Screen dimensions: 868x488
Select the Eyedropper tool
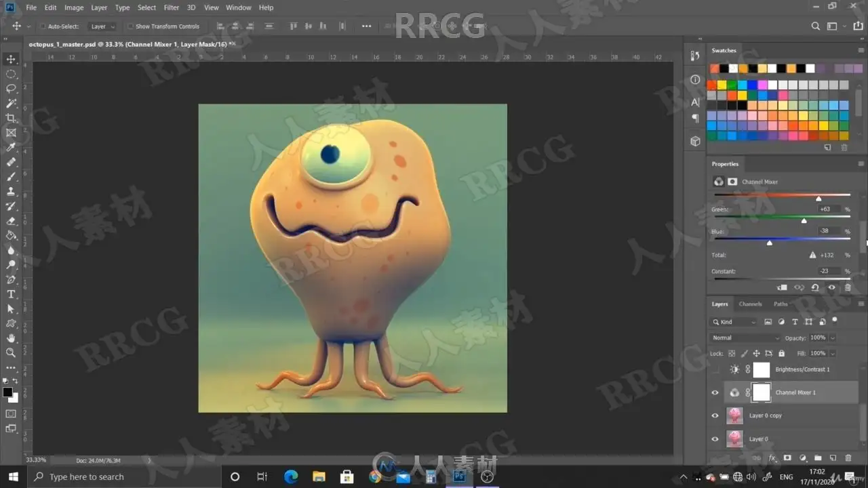11,147
